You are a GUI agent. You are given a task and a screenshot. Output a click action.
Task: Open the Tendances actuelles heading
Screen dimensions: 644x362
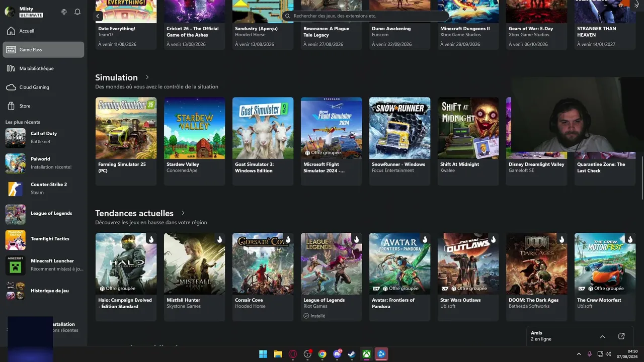(x=134, y=213)
